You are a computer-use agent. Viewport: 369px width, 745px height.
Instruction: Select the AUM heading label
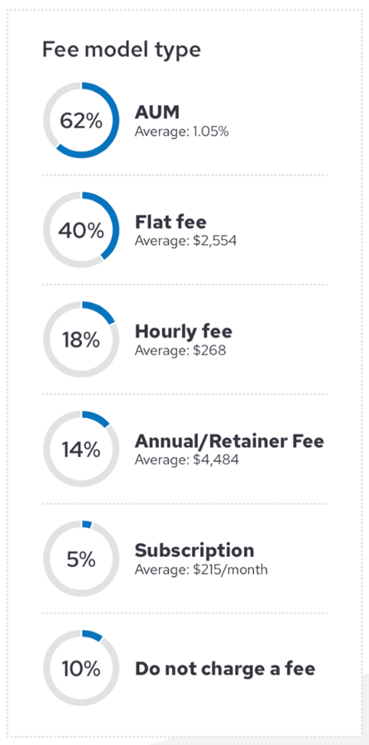tap(157, 113)
